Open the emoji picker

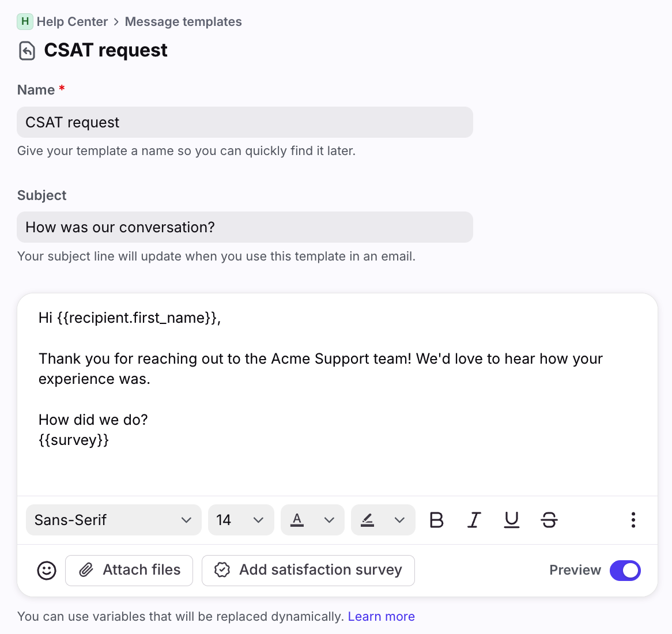coord(47,571)
